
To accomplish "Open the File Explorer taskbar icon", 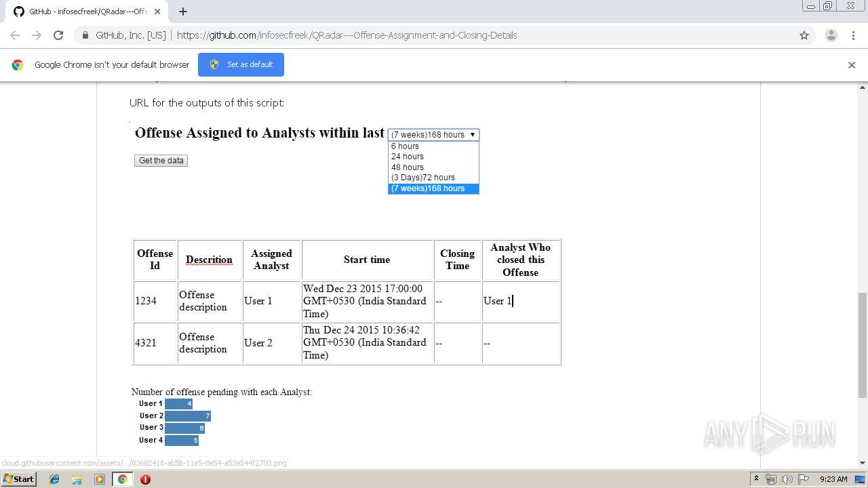I will 77,479.
